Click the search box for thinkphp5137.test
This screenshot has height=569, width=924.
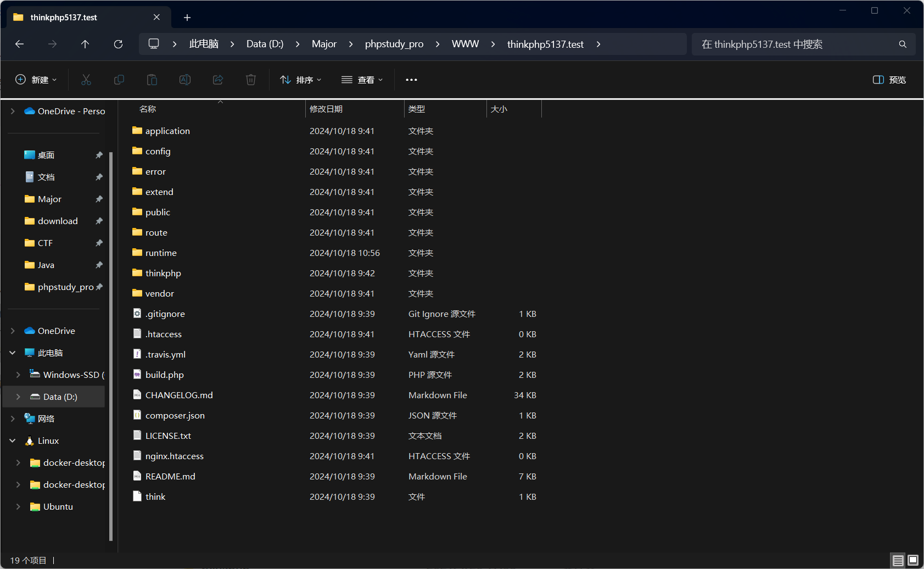pos(804,44)
